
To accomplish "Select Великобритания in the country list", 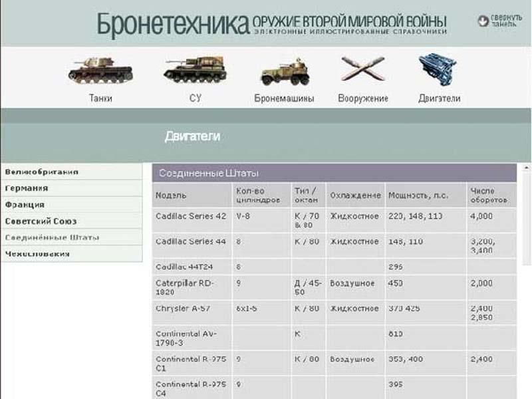I will coord(42,172).
